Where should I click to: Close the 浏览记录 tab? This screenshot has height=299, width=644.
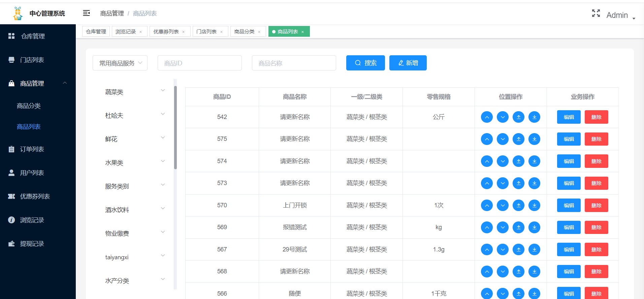pyautogui.click(x=141, y=32)
